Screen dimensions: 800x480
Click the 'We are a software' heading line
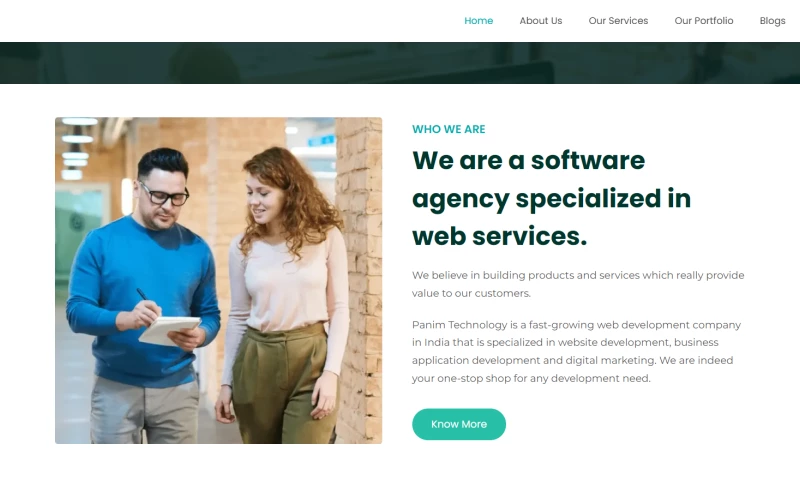tap(528, 160)
